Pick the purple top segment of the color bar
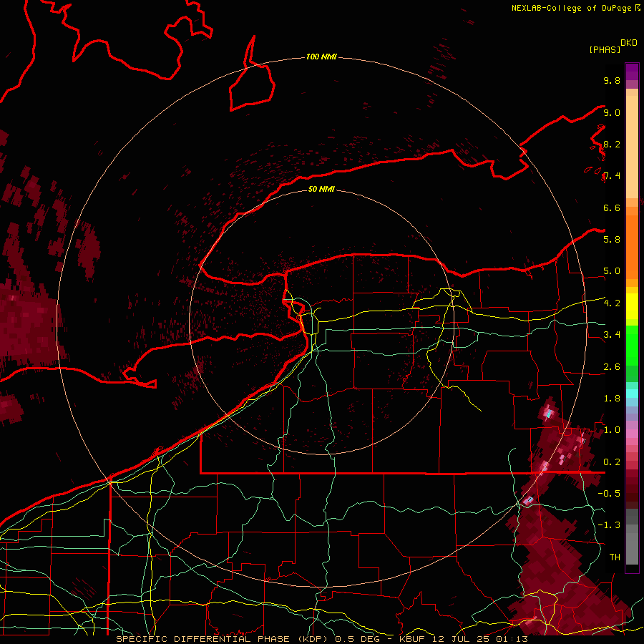This screenshot has height=644, width=644. point(632,72)
